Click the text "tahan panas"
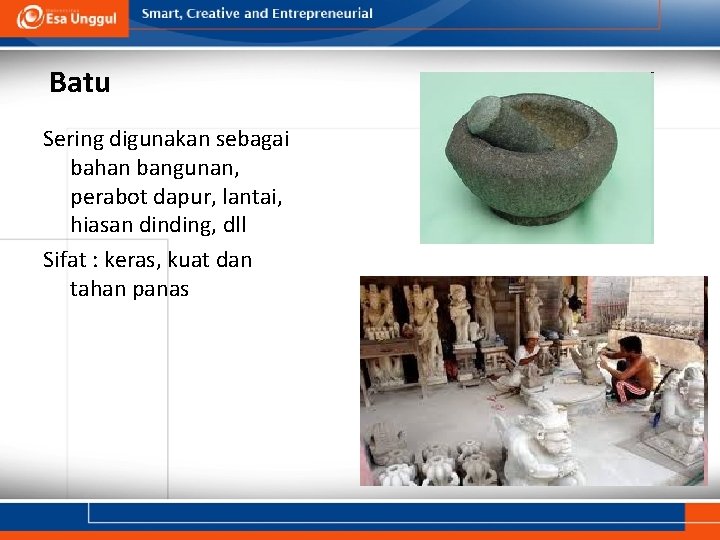720x540 pixels. point(129,290)
